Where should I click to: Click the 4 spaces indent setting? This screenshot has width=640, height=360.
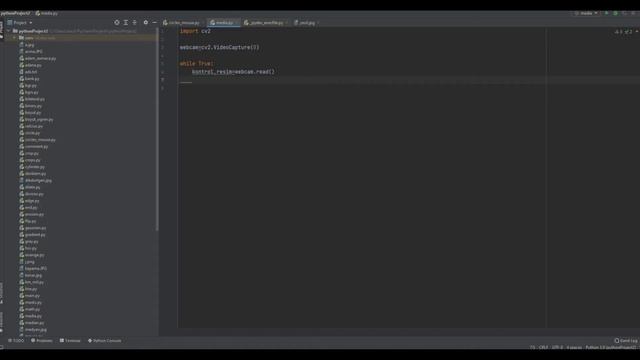tap(574, 347)
